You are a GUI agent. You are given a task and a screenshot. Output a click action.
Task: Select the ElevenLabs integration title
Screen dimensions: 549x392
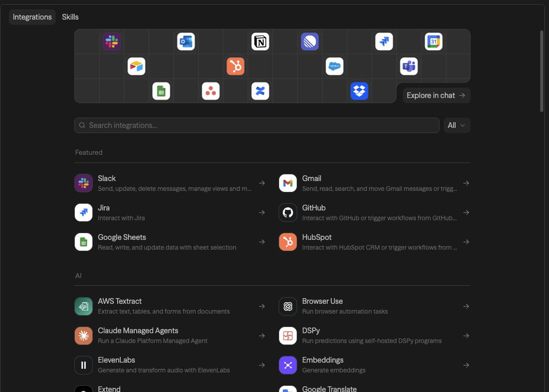pos(116,360)
